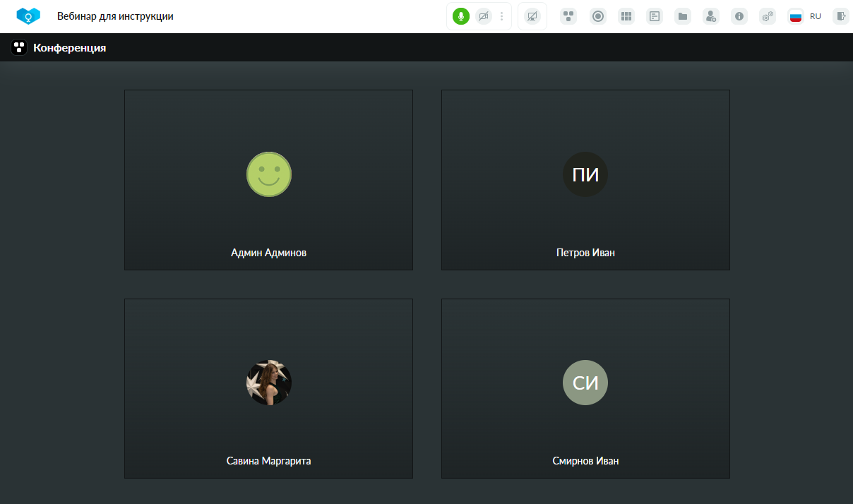Open the three-dot media device options
Viewport: 853px width, 504px height.
pyautogui.click(x=501, y=16)
